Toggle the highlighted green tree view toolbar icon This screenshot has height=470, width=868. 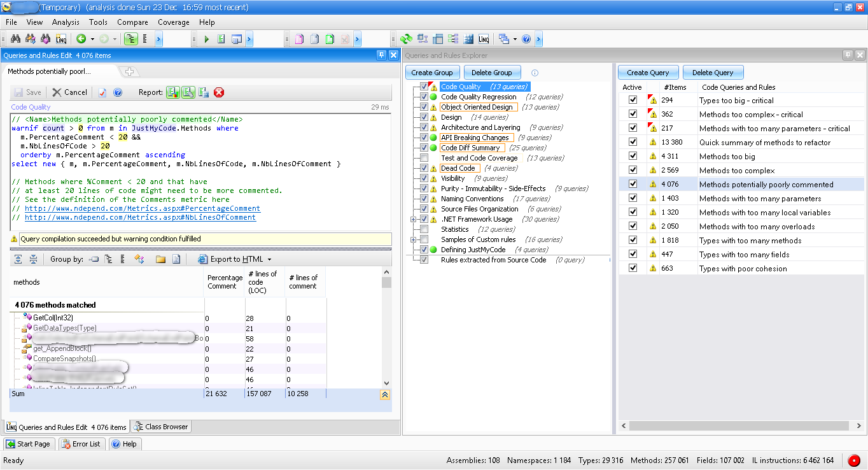tap(131, 39)
